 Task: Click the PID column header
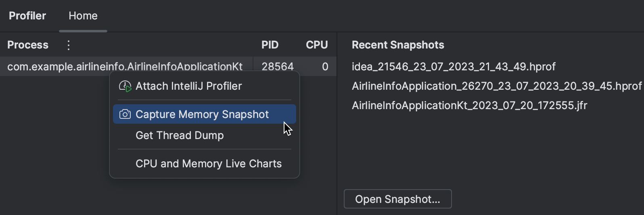pos(270,45)
